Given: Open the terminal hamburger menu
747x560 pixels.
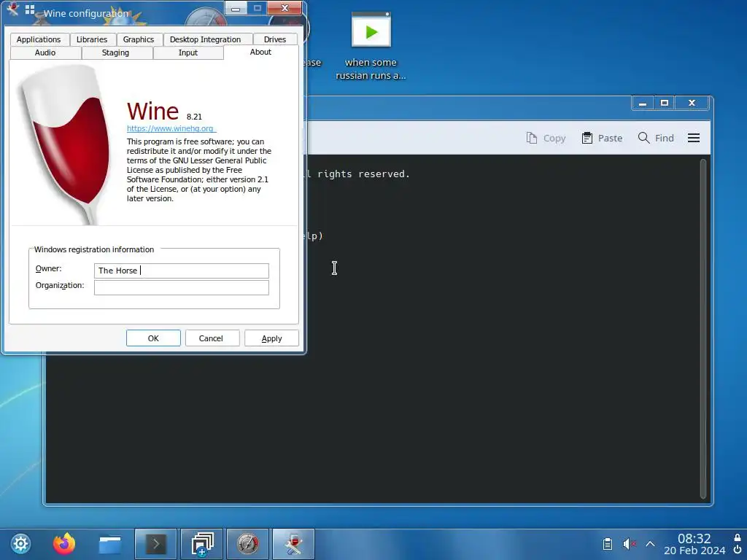Looking at the screenshot, I should coord(694,138).
